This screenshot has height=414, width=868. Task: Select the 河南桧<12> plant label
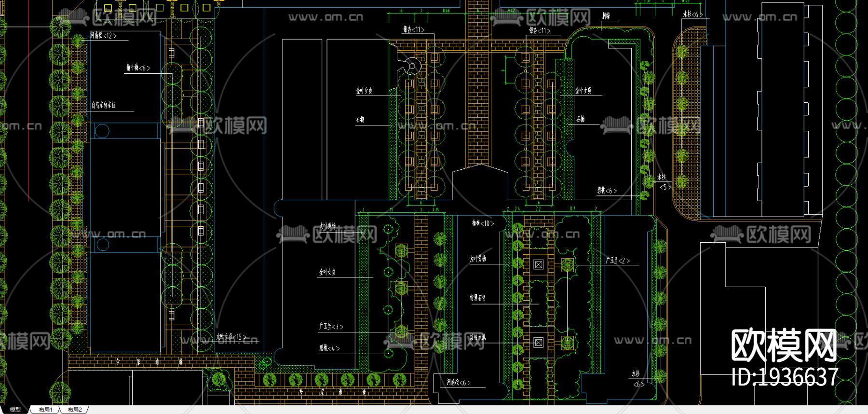tap(104, 36)
